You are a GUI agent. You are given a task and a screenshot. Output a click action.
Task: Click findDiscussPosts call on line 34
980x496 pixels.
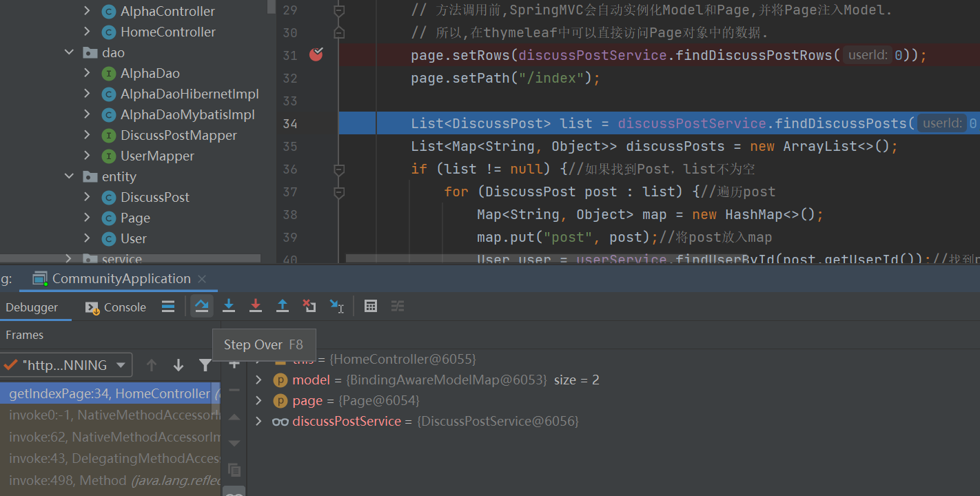[841, 123]
